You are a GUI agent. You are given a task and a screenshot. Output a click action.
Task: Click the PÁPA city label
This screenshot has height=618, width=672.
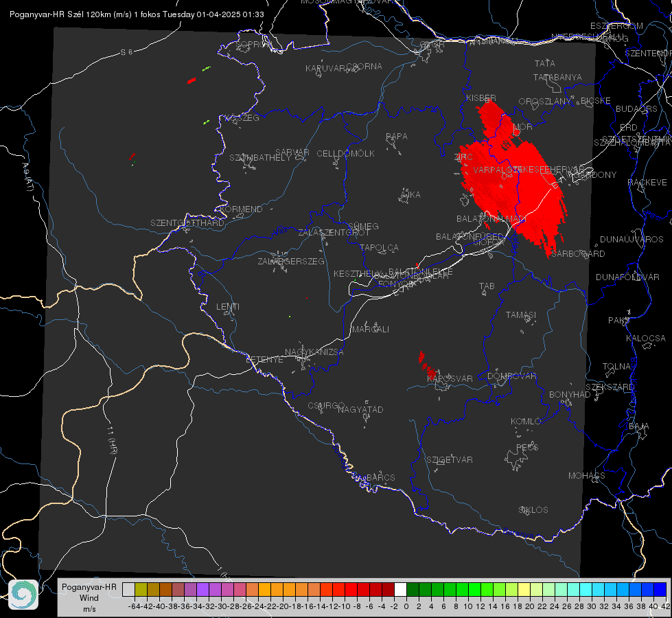[397, 137]
